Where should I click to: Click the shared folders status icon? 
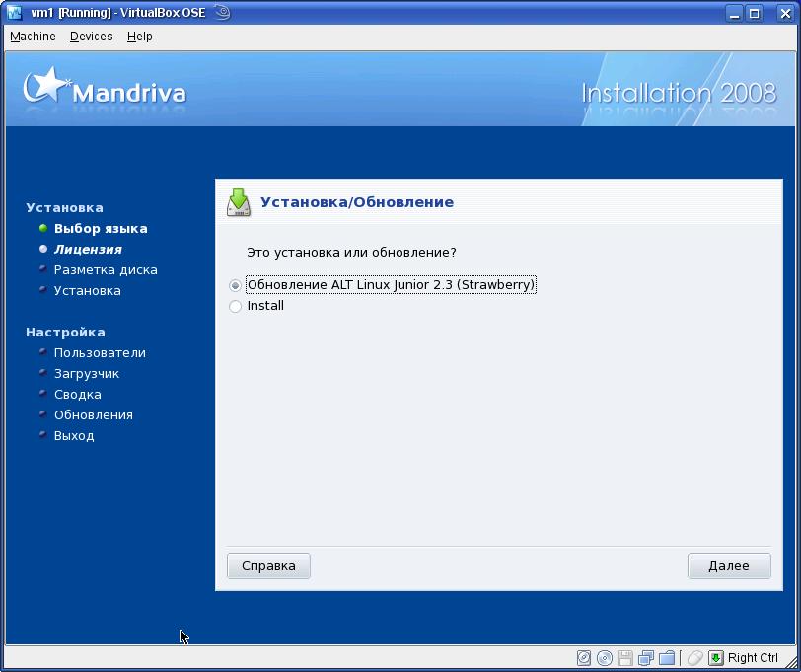coord(667,657)
